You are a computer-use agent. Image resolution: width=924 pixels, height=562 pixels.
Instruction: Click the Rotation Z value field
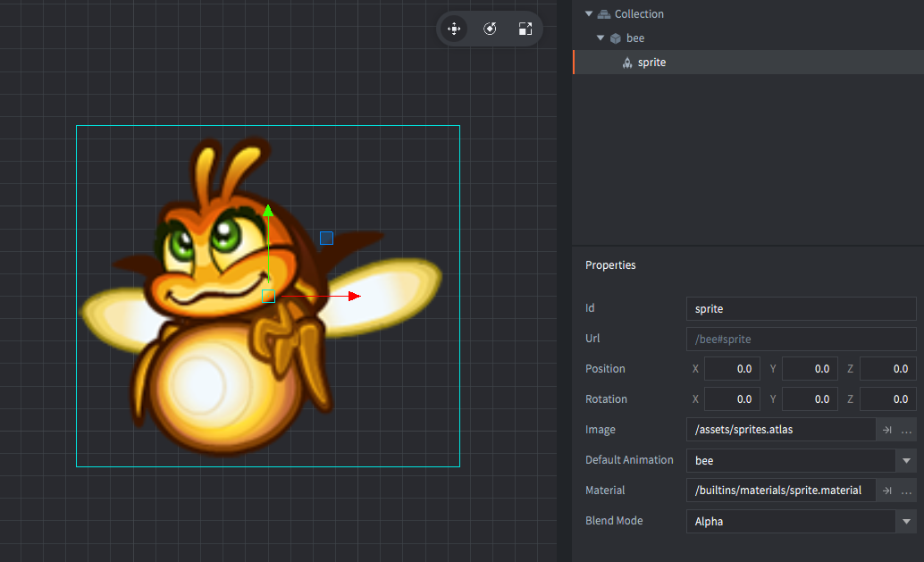pos(887,399)
